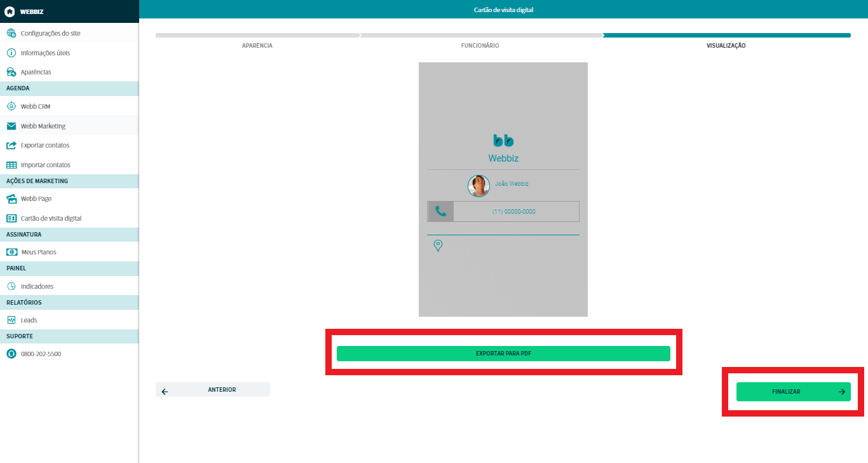Screen dimensions: 868x463
Task: Open Webb Page menu item
Action: [x=36, y=199]
